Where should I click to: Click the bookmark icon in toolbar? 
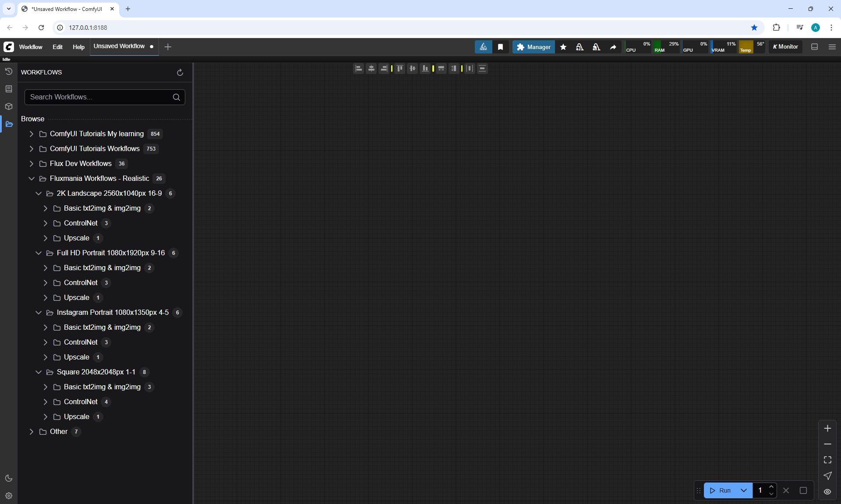500,47
